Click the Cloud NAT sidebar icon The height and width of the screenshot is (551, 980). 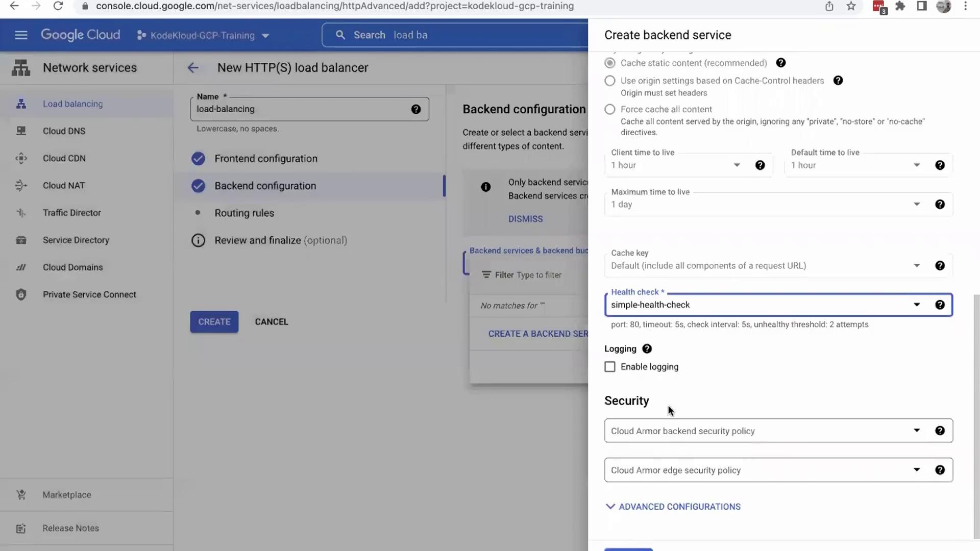click(21, 186)
